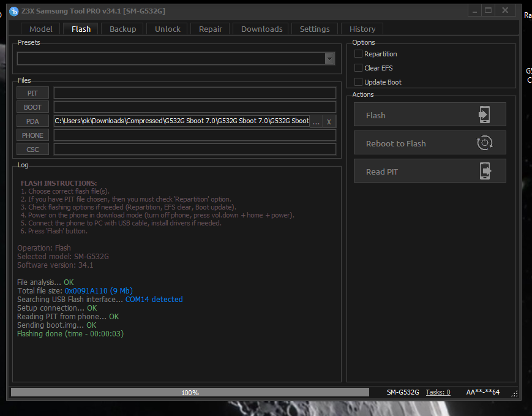Click the Read PIT action

(430, 171)
